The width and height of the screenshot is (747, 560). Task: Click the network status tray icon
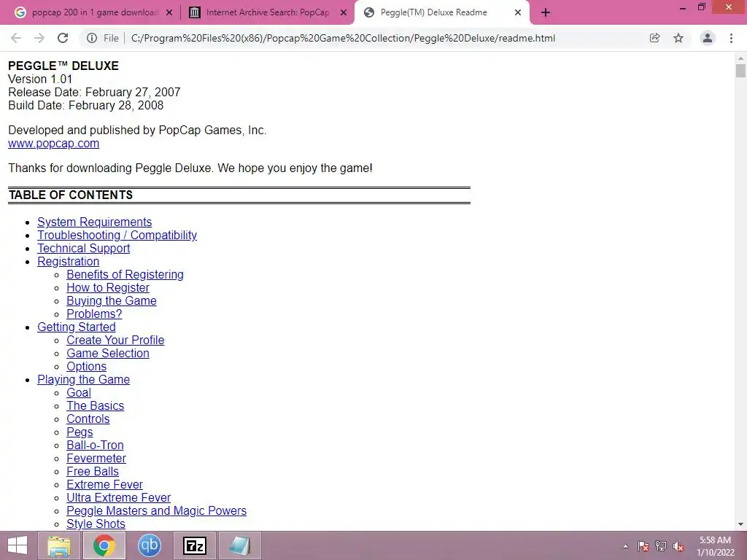(x=661, y=546)
